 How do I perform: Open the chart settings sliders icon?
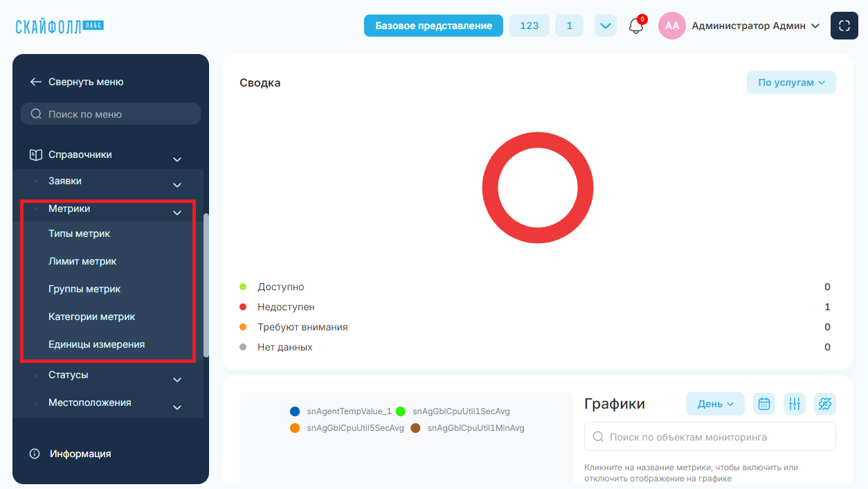point(795,404)
